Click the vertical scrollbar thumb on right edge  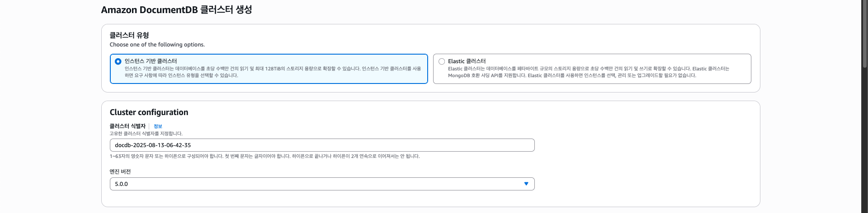tap(864, 34)
